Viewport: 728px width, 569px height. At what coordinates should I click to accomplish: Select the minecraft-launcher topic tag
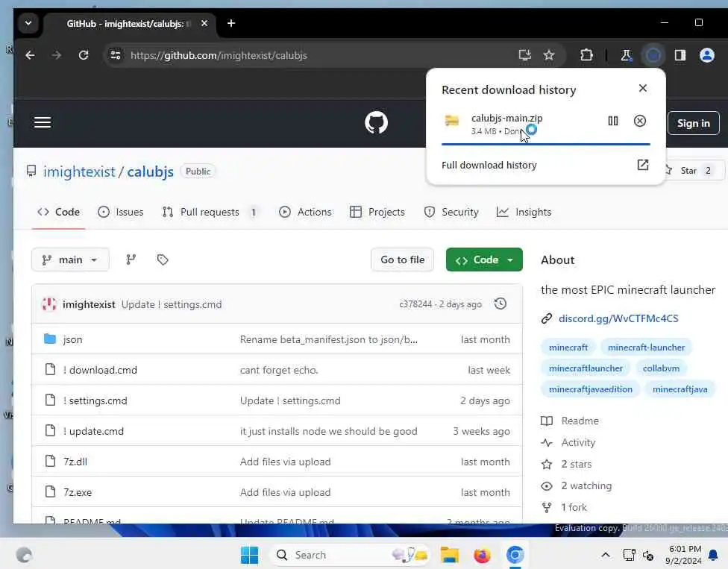646,348
